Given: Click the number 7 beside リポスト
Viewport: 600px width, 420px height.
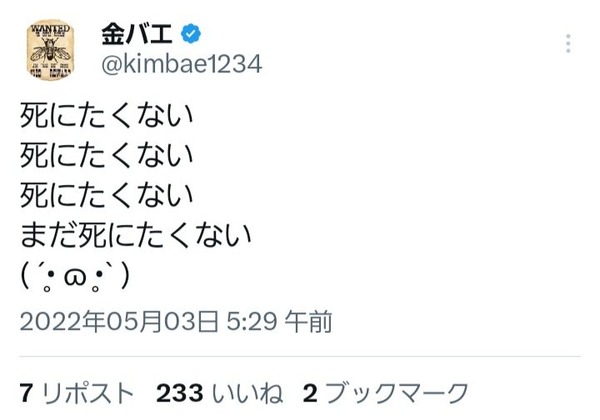Looking at the screenshot, I should click(26, 393).
